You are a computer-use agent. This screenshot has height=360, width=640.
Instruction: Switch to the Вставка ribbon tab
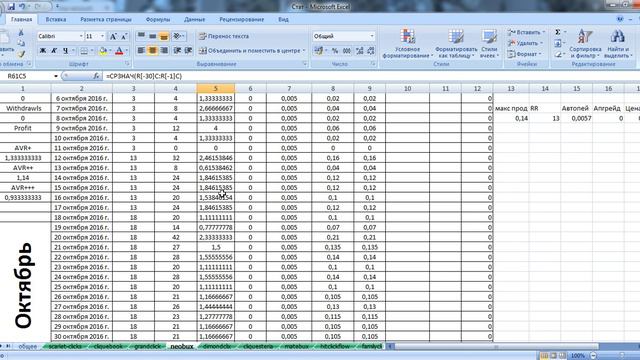[x=56, y=19]
